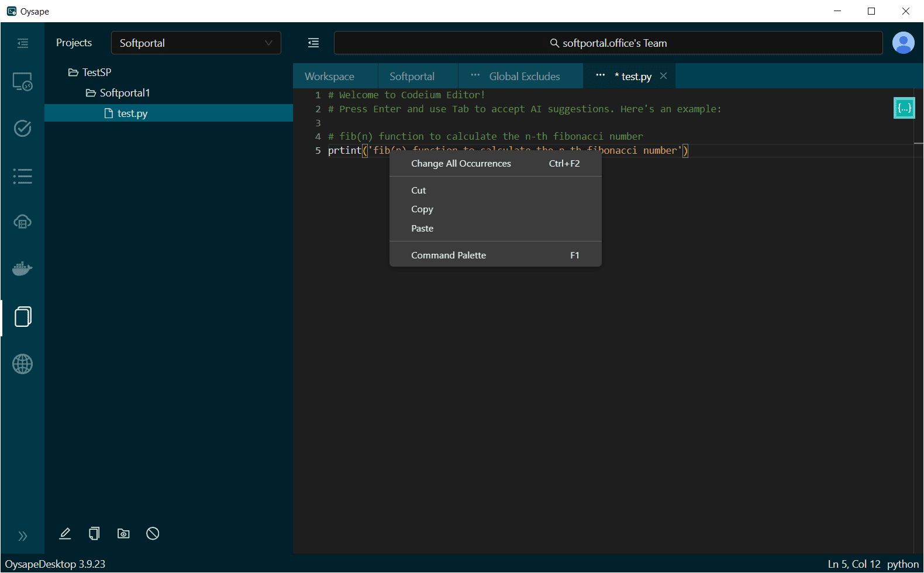The height and width of the screenshot is (573, 924).
Task: Open ellipsis menu on Global Excludes tab
Action: point(475,75)
